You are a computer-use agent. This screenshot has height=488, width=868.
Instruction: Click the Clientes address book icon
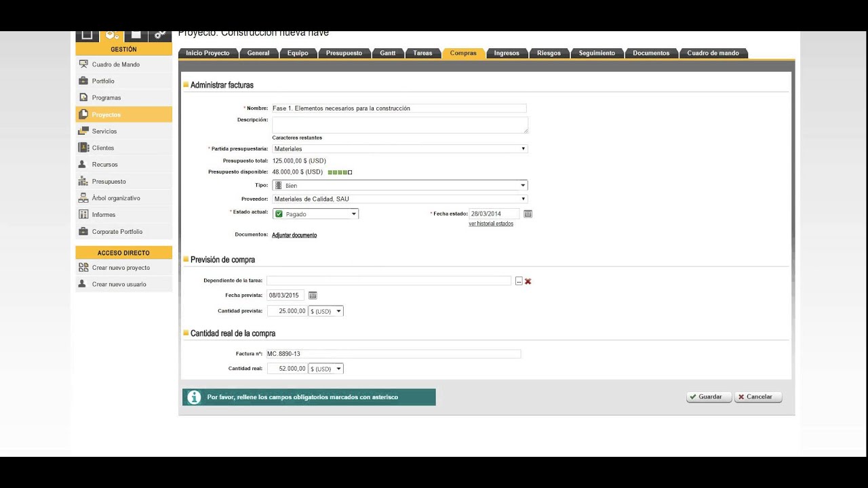83,148
